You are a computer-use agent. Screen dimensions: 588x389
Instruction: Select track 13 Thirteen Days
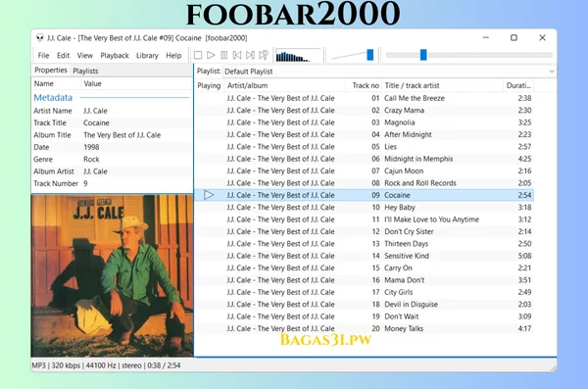coord(365,243)
